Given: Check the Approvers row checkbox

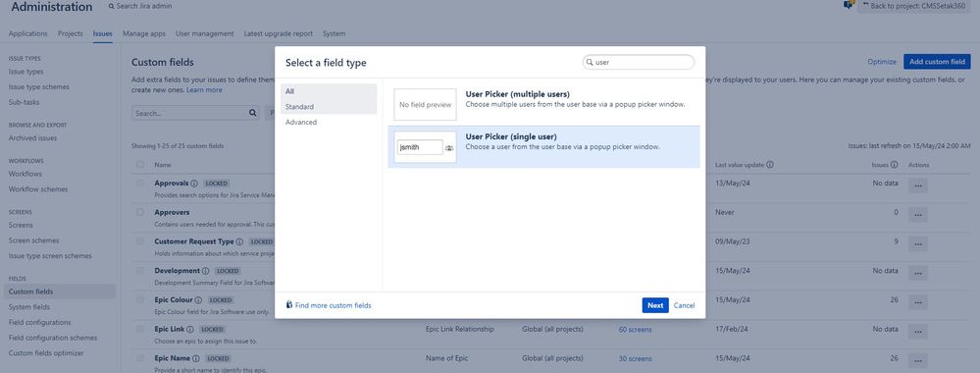Looking at the screenshot, I should point(140,212).
